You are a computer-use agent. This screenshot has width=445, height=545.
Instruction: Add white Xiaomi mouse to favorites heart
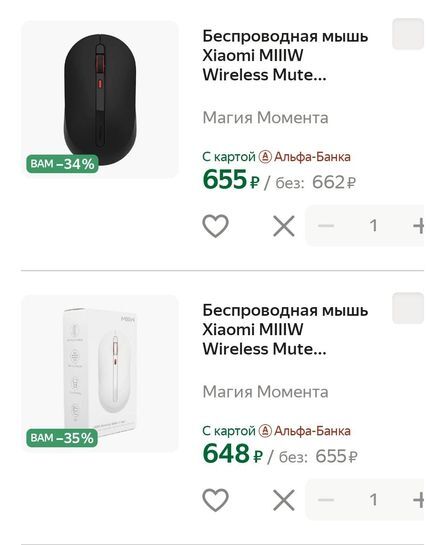[216, 500]
